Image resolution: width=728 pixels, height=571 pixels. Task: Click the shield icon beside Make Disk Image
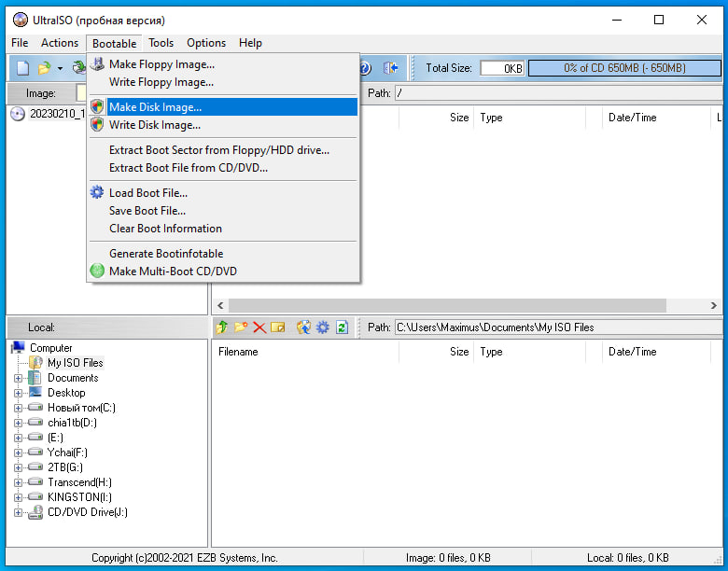point(97,106)
